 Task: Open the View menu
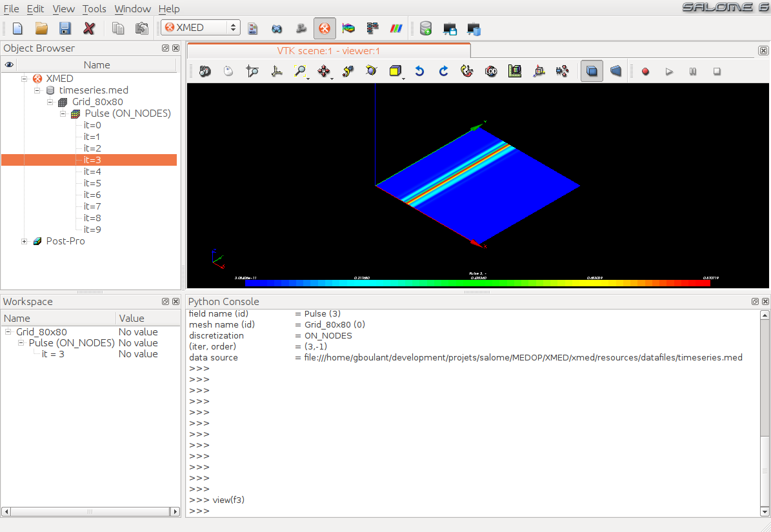(63, 9)
